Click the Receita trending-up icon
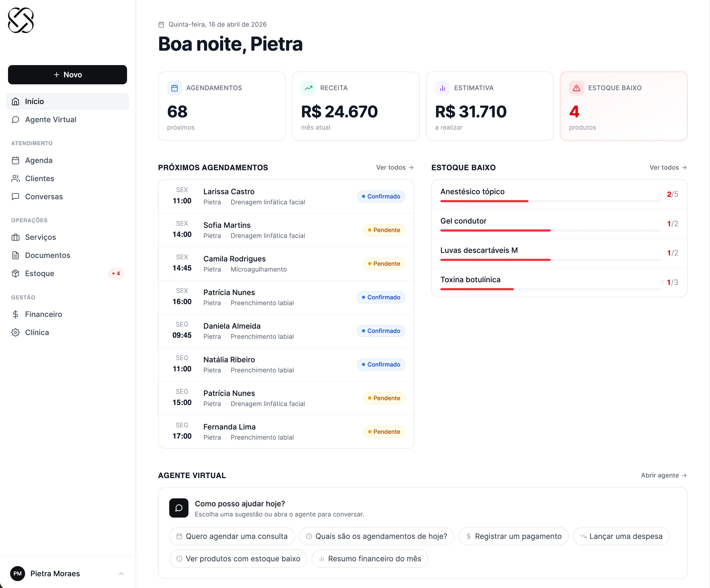Image resolution: width=710 pixels, height=588 pixels. [x=308, y=88]
